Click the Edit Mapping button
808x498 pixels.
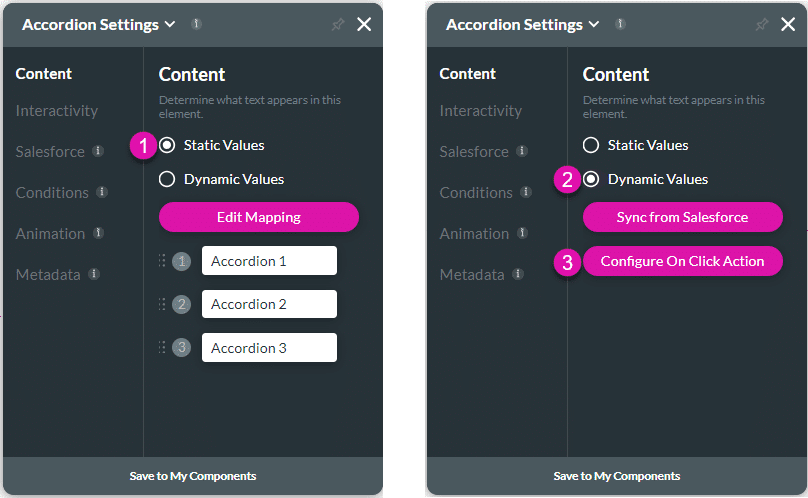click(x=258, y=217)
